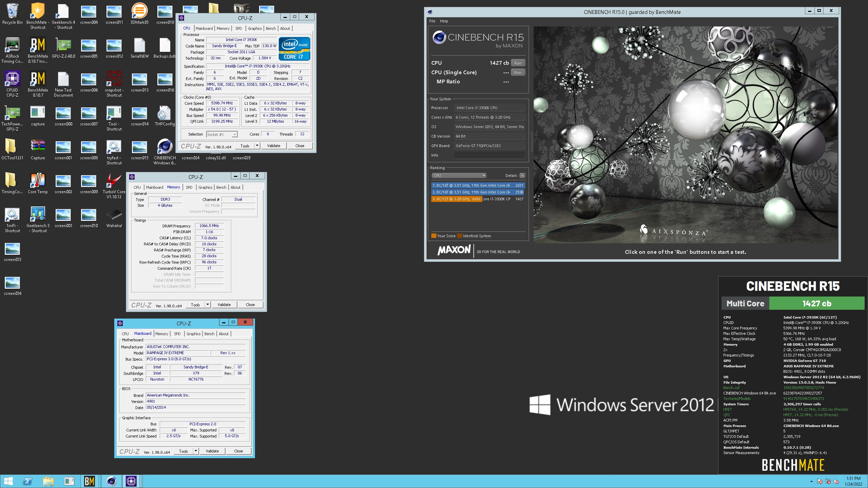The image size is (868, 488).
Task: Select the Geekbench 3 Shortcut icon
Action: pyautogui.click(x=38, y=220)
